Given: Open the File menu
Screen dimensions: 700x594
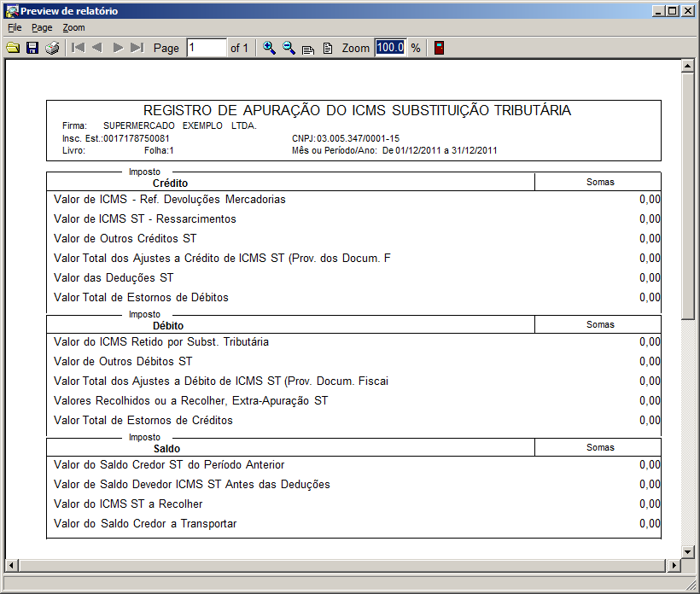Looking at the screenshot, I should [15, 27].
